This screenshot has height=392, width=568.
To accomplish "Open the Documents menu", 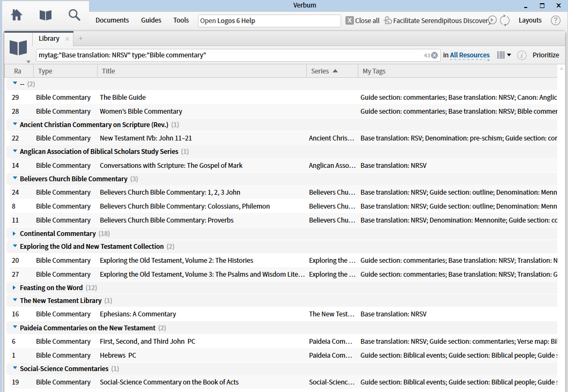I will point(112,20).
